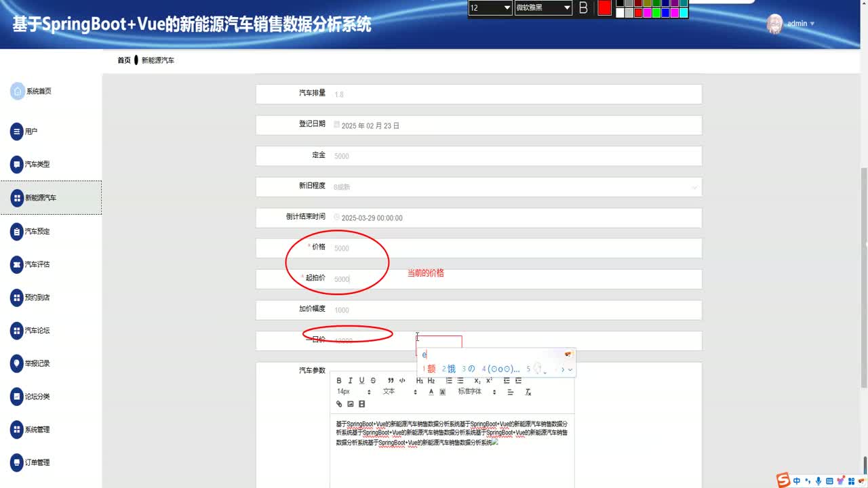
Task: Apply subscript formatting in the editor
Action: [478, 381]
